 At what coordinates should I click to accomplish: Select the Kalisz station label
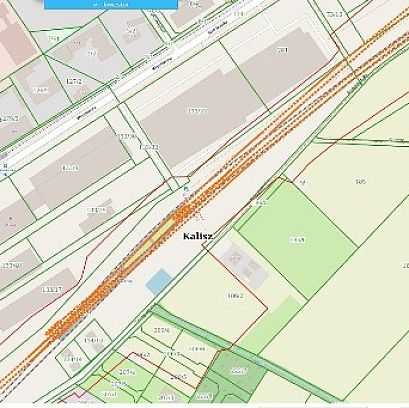tap(198, 236)
